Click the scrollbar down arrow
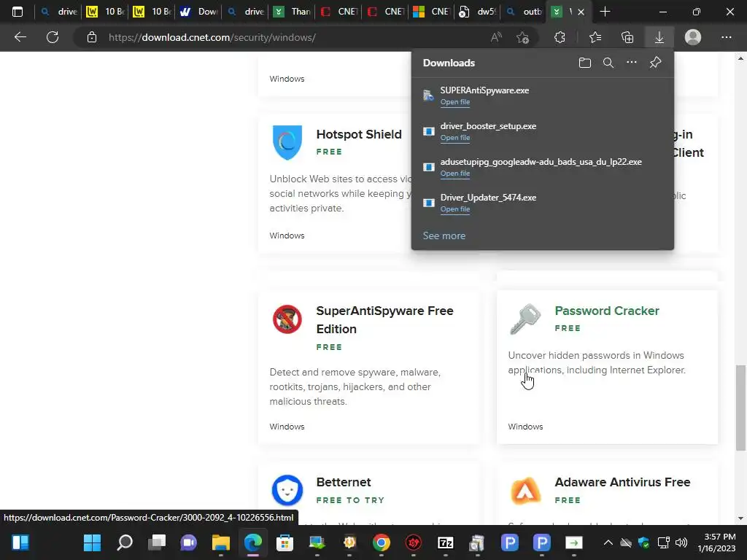The height and width of the screenshot is (560, 747). [x=740, y=518]
